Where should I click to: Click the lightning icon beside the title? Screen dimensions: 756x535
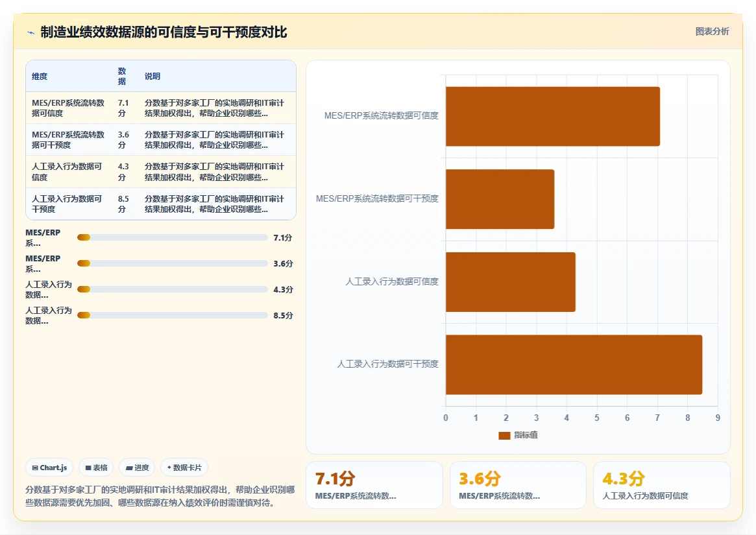31,33
